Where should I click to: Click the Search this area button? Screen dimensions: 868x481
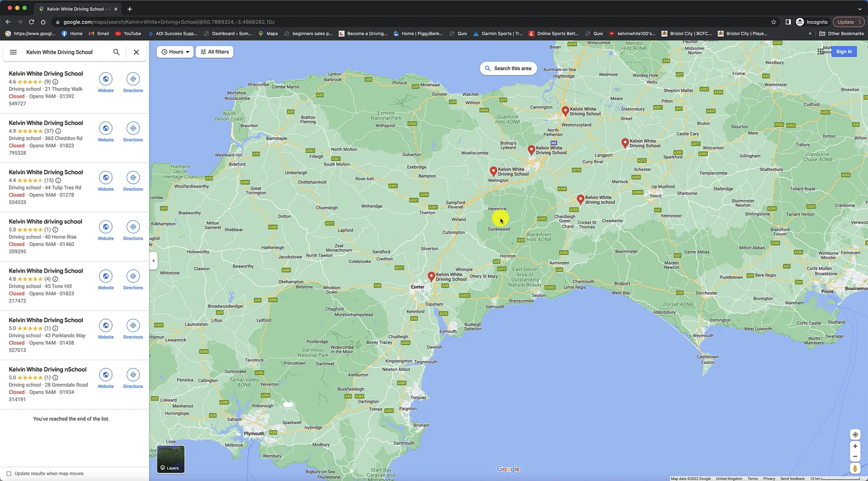pyautogui.click(x=508, y=68)
